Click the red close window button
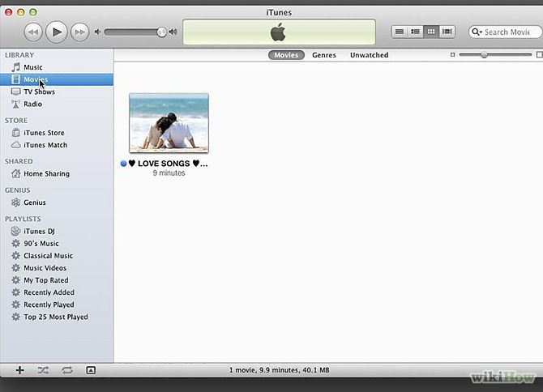This screenshot has height=392, width=543. tap(9, 12)
